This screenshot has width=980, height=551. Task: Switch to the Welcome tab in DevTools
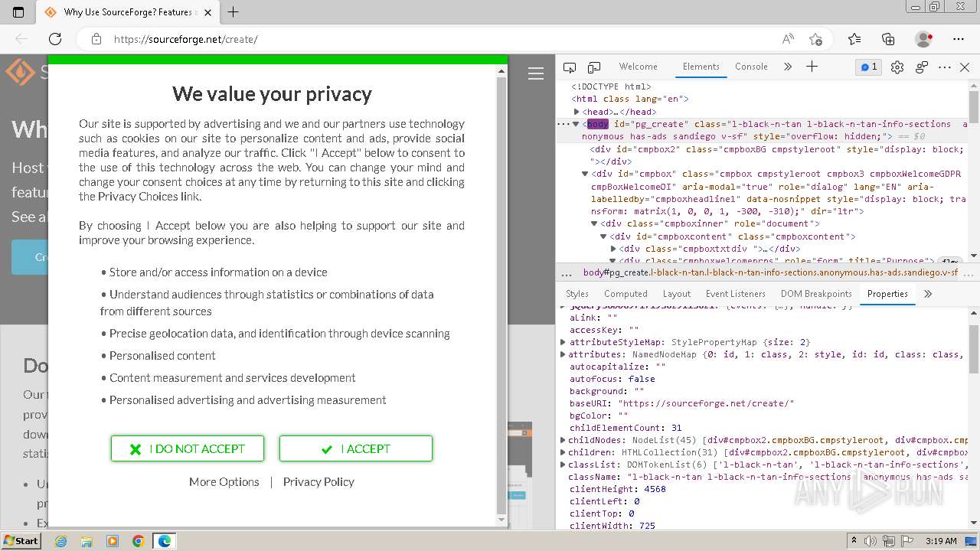click(639, 67)
